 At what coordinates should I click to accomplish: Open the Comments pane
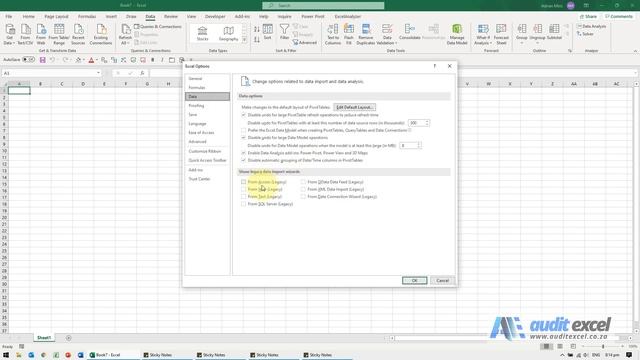point(619,16)
